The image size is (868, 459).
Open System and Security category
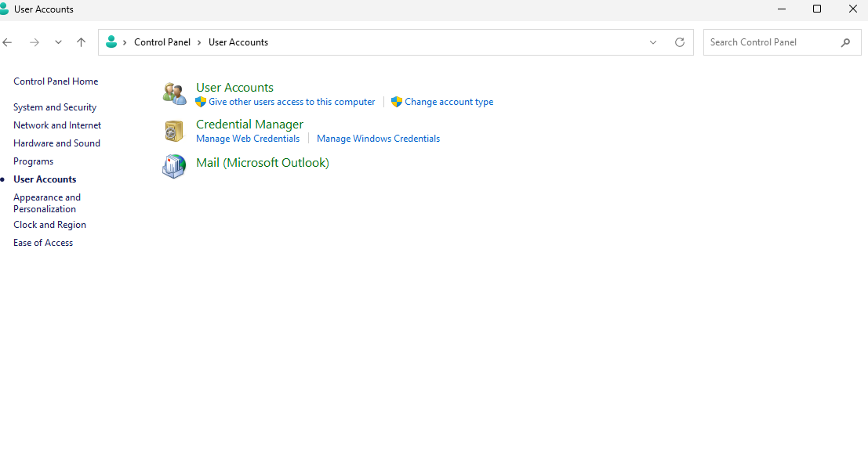coord(55,107)
